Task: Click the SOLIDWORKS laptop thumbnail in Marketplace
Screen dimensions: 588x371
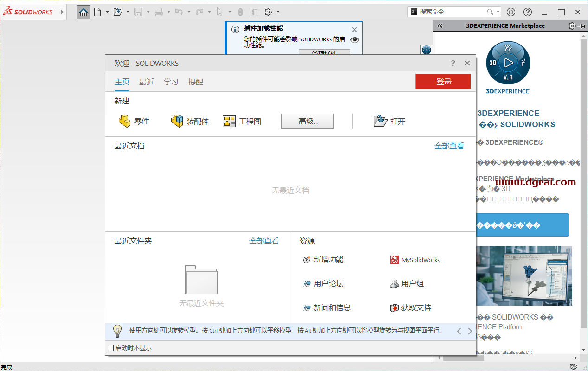Action: pos(524,275)
